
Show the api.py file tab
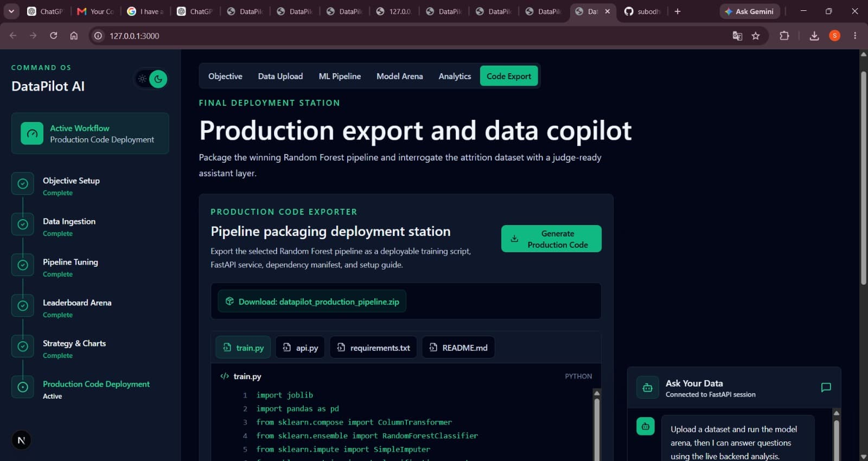click(x=300, y=348)
